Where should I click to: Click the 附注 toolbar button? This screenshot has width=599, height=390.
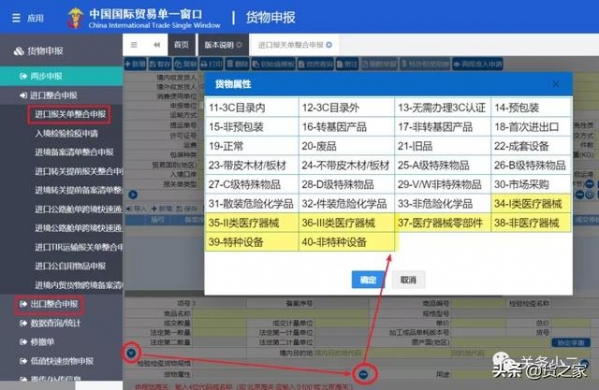pyautogui.click(x=347, y=64)
